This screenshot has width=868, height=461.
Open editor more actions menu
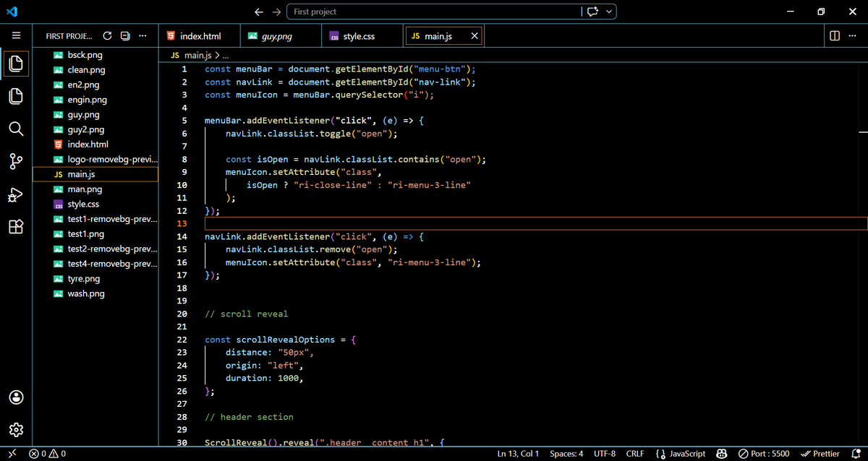(852, 35)
